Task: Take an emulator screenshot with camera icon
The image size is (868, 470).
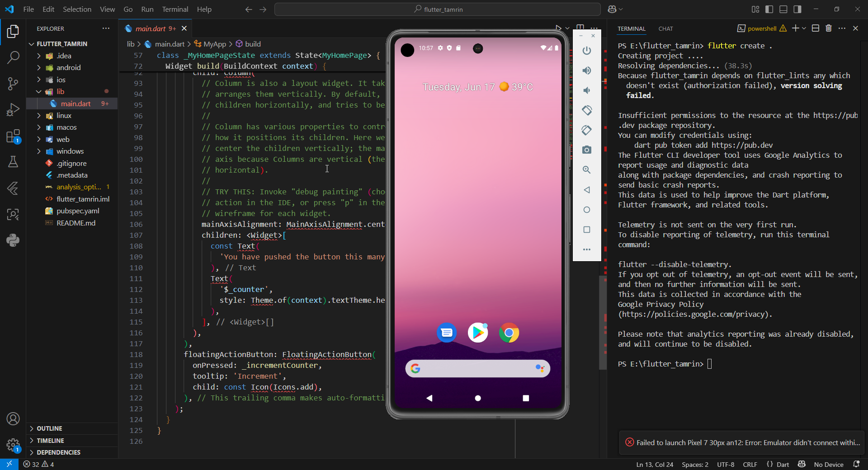Action: pos(586,150)
